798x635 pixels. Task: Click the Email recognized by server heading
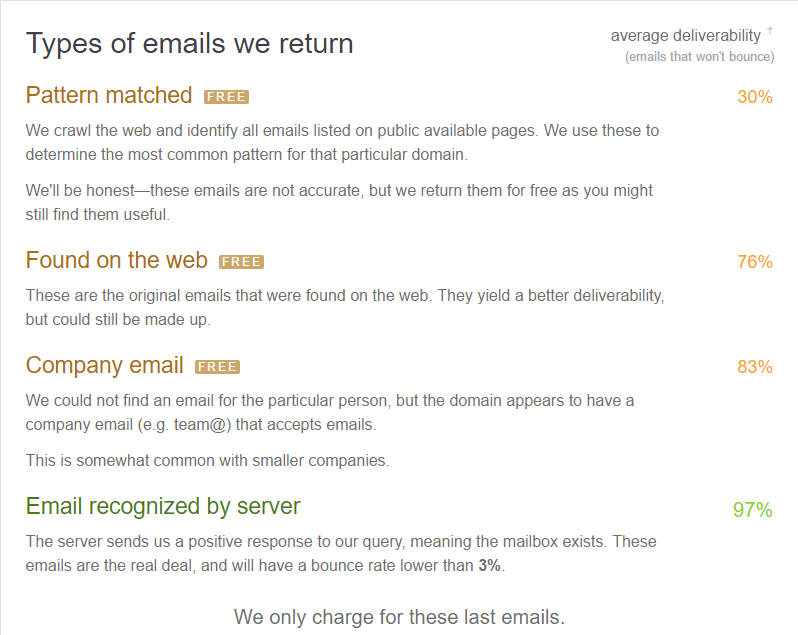(163, 506)
